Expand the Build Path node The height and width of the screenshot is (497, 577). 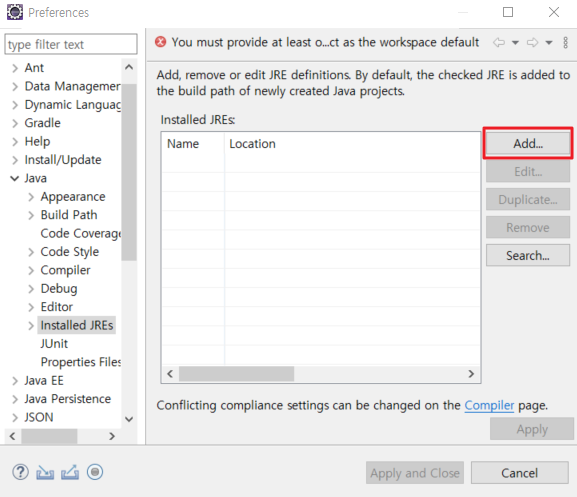(31, 215)
